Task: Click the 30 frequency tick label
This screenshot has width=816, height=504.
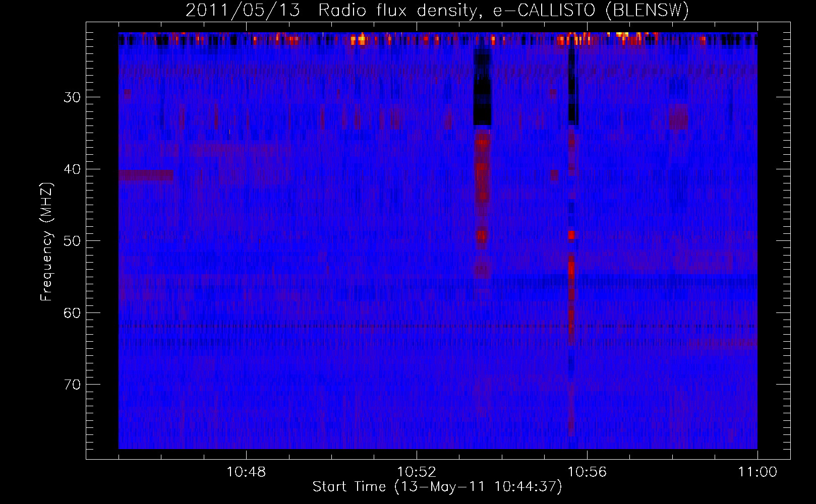Action: (72, 97)
